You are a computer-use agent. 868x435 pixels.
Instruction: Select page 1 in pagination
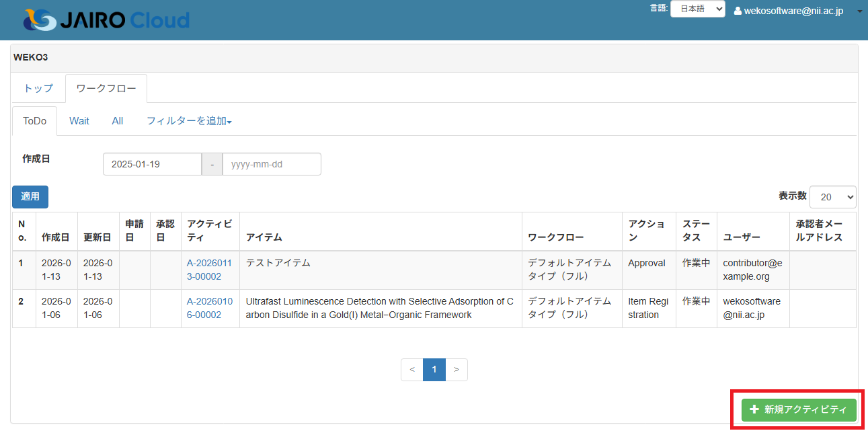point(434,370)
